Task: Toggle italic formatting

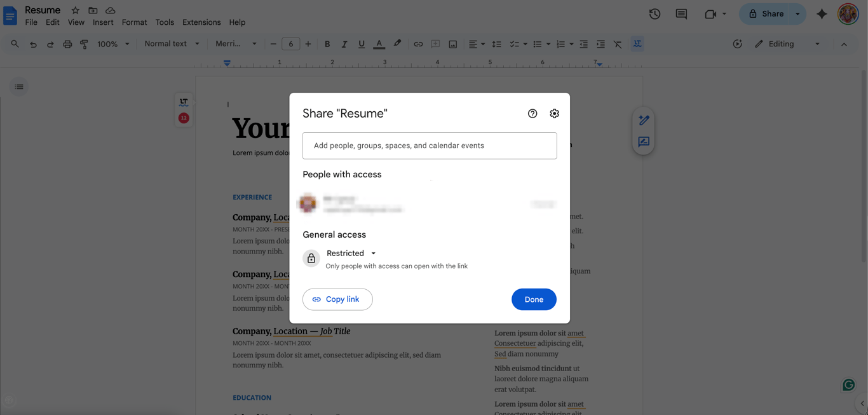Action: click(x=344, y=44)
